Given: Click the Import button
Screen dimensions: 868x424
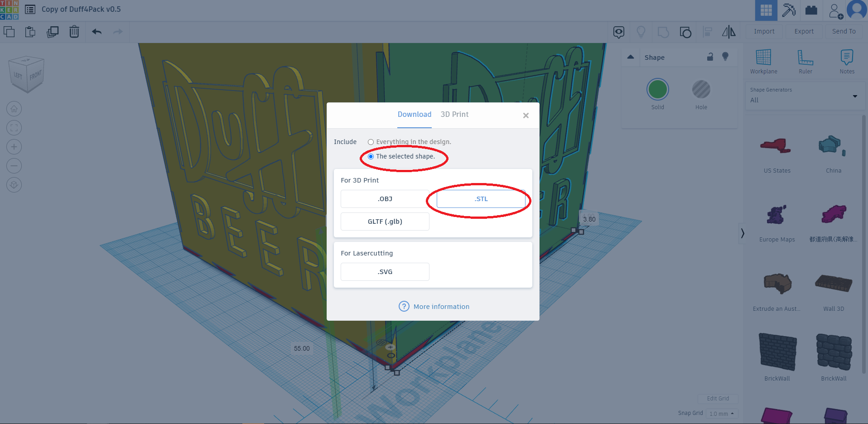Looking at the screenshot, I should coord(764,31).
